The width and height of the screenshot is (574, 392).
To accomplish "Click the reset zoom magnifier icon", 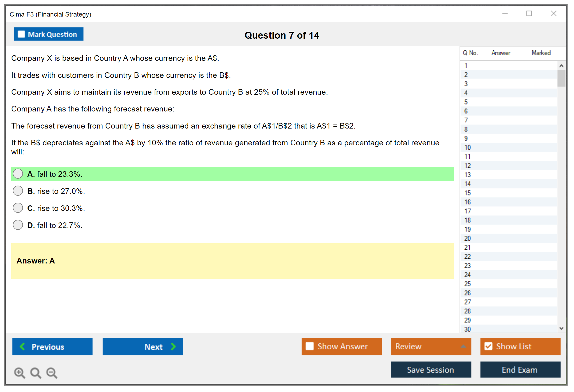I will click(36, 373).
